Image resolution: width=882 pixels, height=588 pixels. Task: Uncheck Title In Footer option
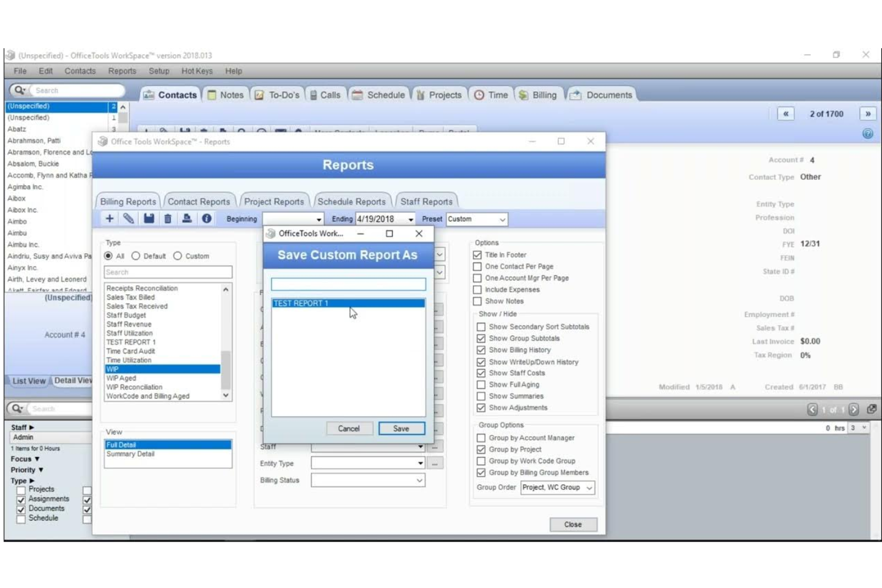[477, 254]
